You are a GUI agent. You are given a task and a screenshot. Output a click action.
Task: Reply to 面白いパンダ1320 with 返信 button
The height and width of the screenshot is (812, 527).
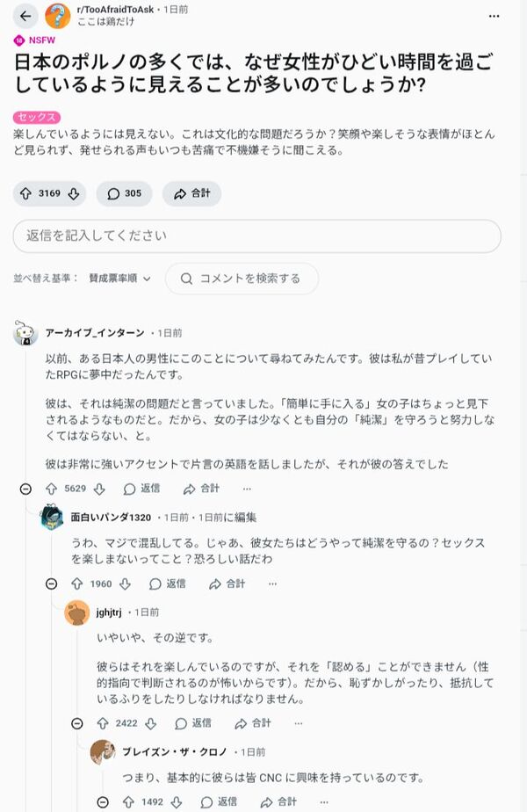click(x=170, y=584)
